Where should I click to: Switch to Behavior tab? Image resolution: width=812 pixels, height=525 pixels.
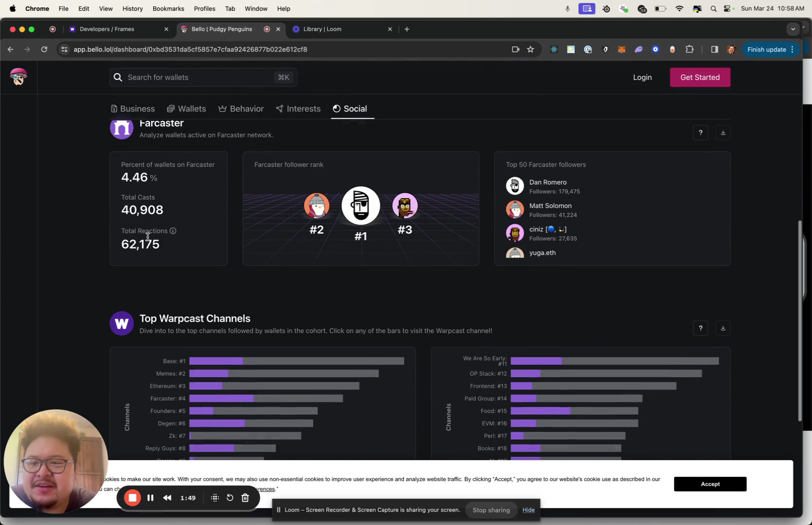241,109
